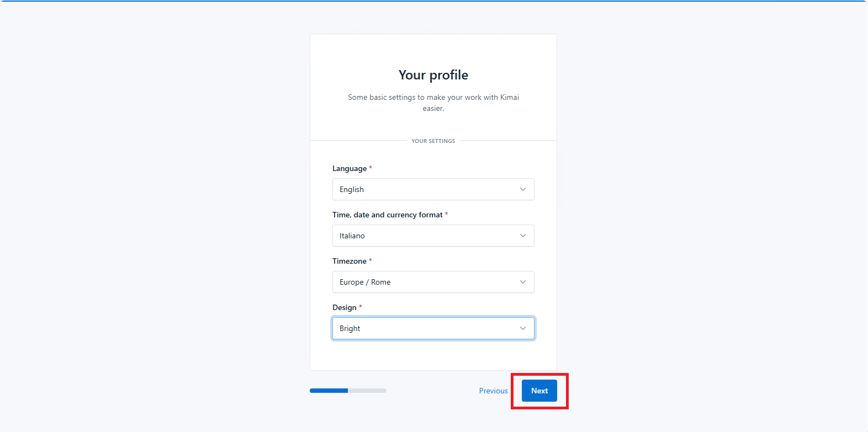Open the Design dropdown set to Bright
This screenshot has width=868, height=432.
(425, 328)
